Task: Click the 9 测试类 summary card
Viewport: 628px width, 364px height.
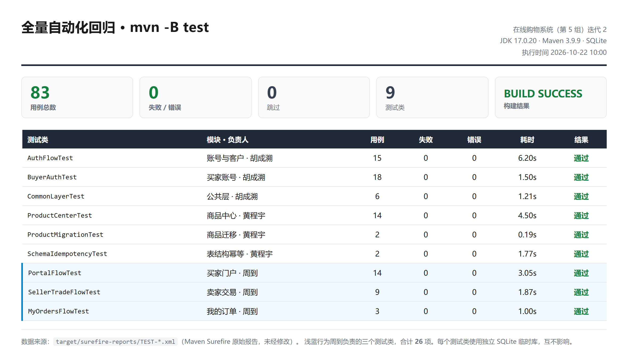Action: tap(432, 97)
